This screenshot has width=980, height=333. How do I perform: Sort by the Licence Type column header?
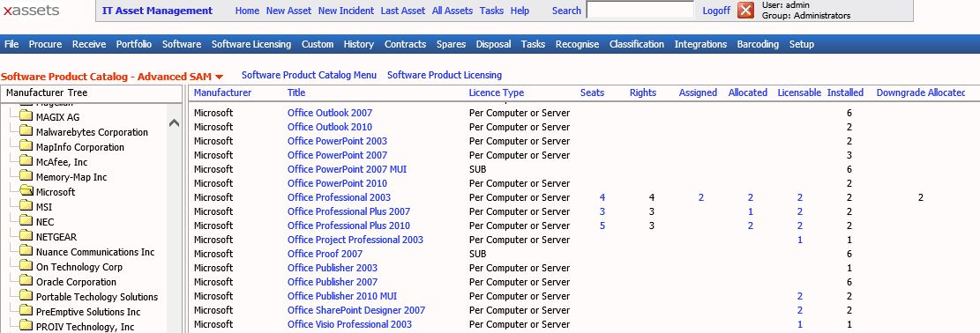(497, 92)
